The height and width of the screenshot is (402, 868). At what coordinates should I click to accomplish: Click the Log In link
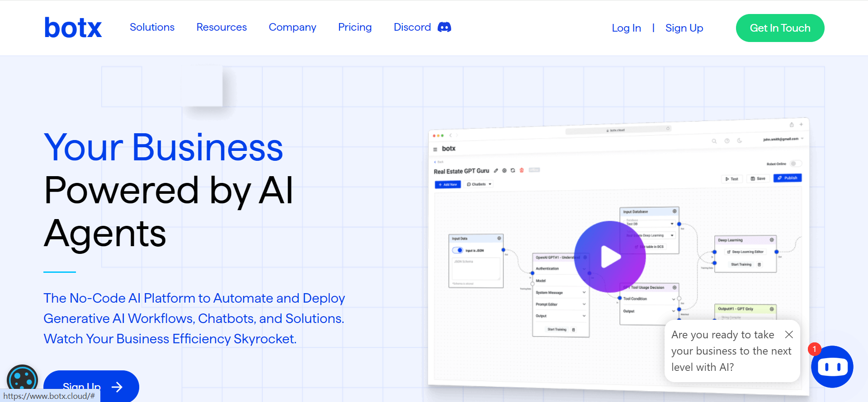click(626, 28)
